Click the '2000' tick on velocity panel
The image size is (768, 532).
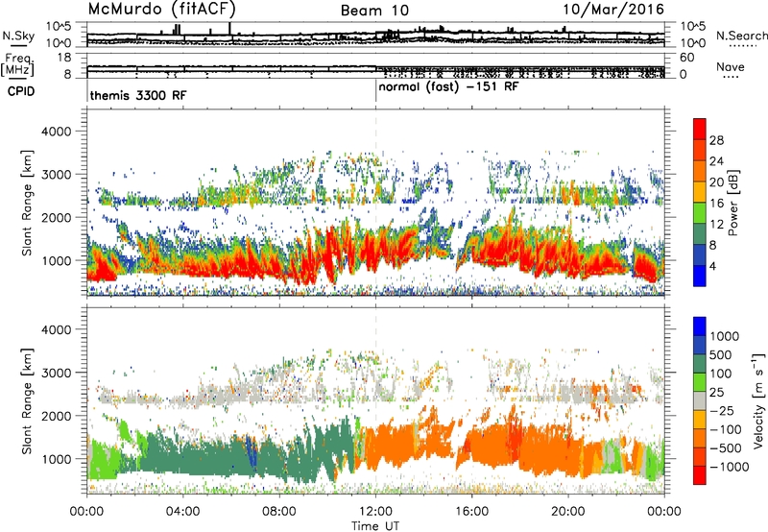tap(57, 416)
